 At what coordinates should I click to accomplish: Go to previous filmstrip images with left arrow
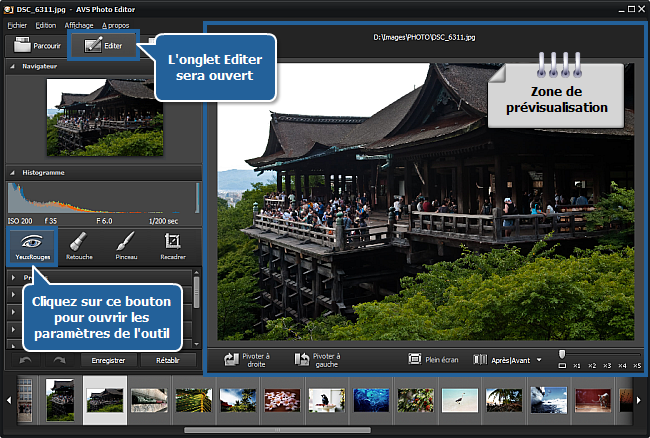click(9, 400)
